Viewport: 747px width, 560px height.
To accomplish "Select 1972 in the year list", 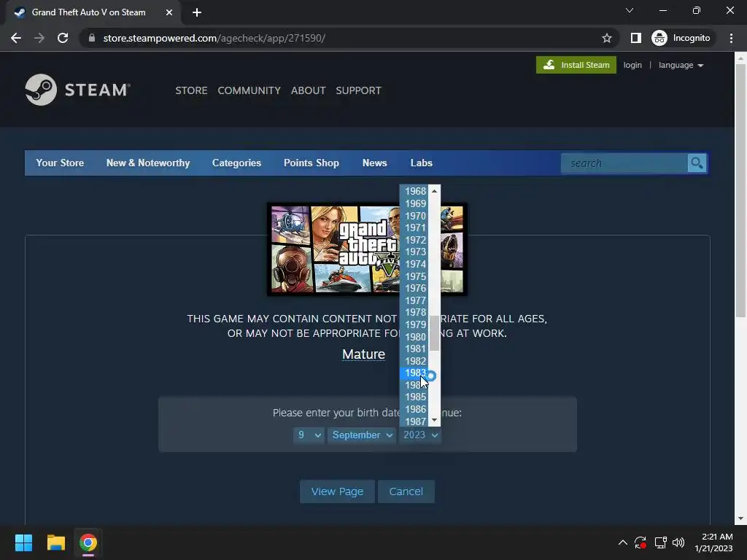I will click(x=414, y=240).
